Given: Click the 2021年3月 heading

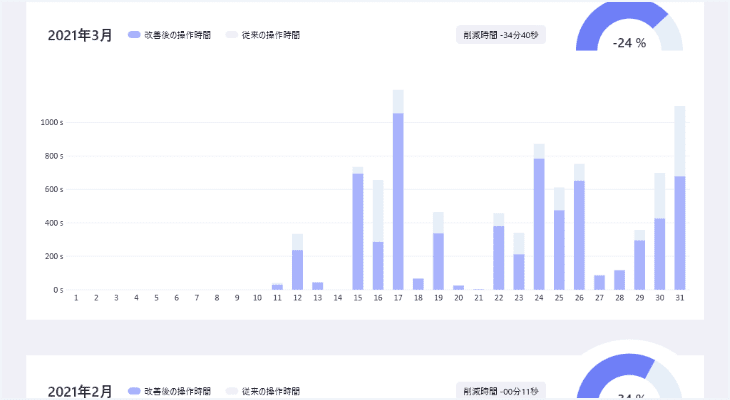Looking at the screenshot, I should (x=80, y=35).
